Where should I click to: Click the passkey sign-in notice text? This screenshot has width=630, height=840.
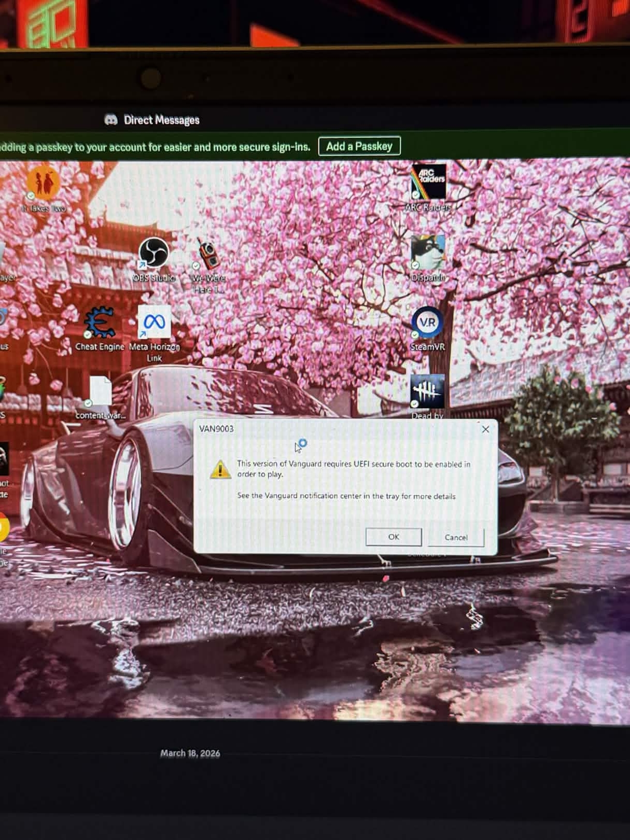[x=155, y=147]
